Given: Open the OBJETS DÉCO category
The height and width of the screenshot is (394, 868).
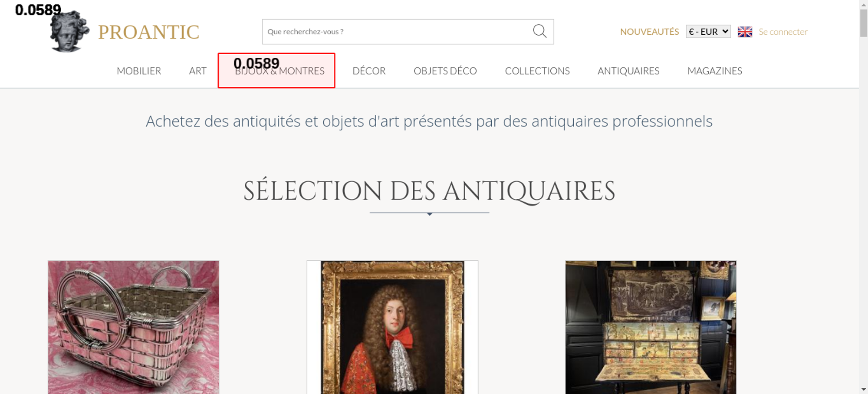Looking at the screenshot, I should (x=445, y=71).
